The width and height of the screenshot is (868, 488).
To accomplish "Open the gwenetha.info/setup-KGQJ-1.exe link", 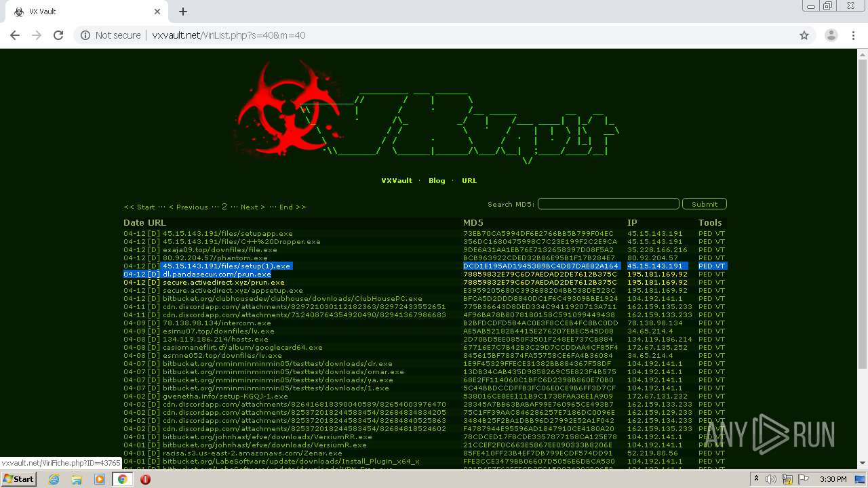I will coord(225,396).
